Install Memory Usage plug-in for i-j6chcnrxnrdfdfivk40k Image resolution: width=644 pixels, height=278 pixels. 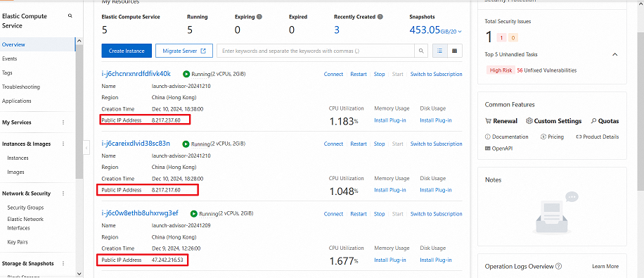(x=390, y=120)
